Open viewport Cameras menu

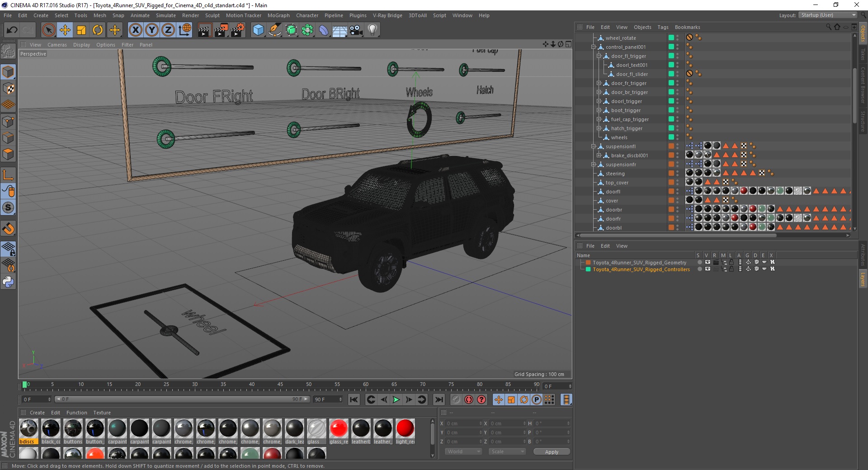coord(57,45)
